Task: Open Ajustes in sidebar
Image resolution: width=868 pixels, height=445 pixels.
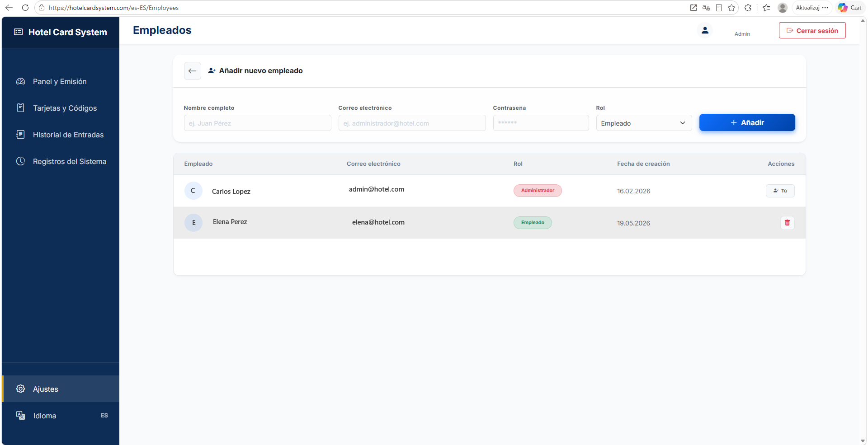Action: pos(61,389)
